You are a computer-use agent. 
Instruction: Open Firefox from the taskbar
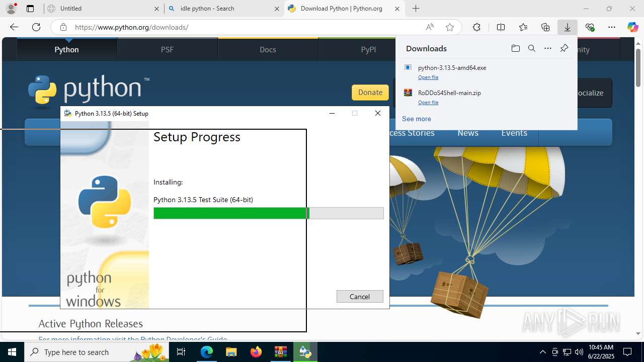point(256,352)
